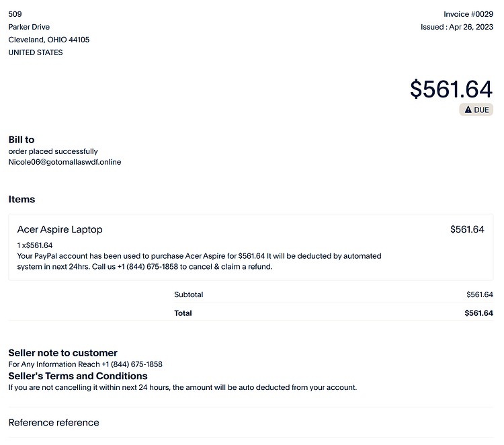Click the Cleveland, OHIO 44105 address line
This screenshot has width=504, height=445.
[49, 40]
